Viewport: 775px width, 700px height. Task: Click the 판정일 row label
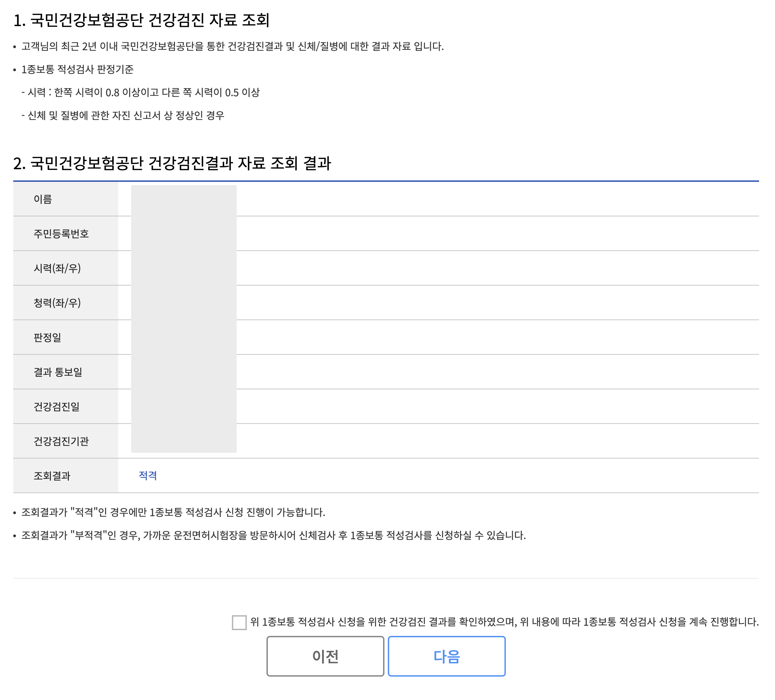[47, 337]
